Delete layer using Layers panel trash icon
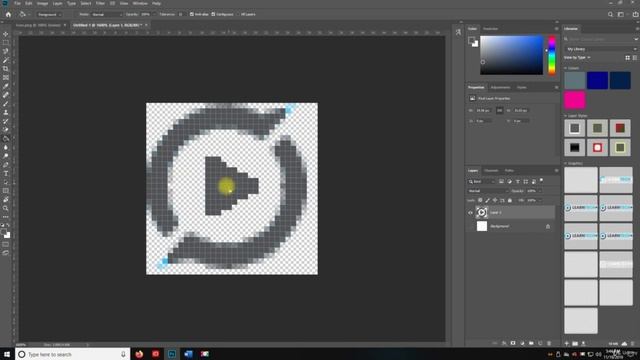 pos(549,343)
